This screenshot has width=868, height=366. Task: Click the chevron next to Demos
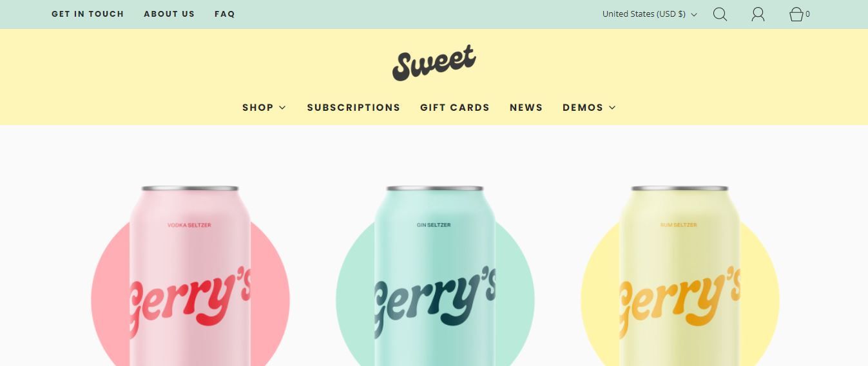pyautogui.click(x=612, y=108)
